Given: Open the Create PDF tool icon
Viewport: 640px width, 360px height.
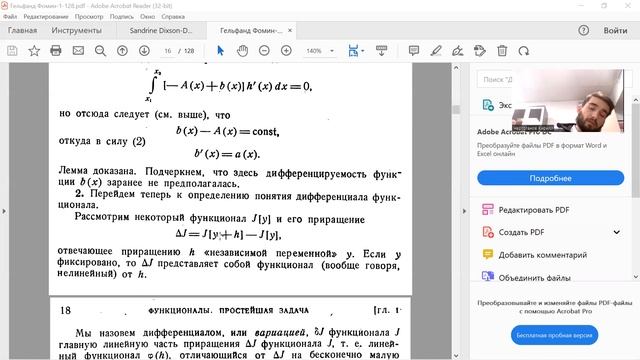Looking at the screenshot, I should pos(488,232).
